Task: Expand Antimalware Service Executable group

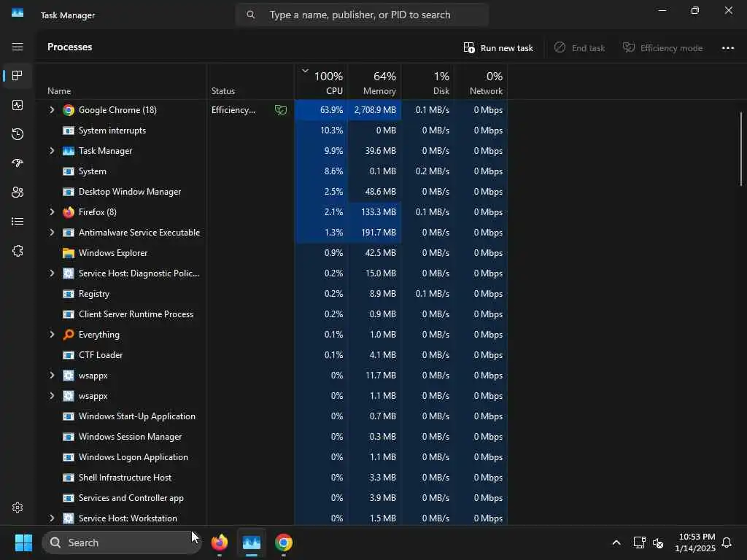Action: (52, 233)
